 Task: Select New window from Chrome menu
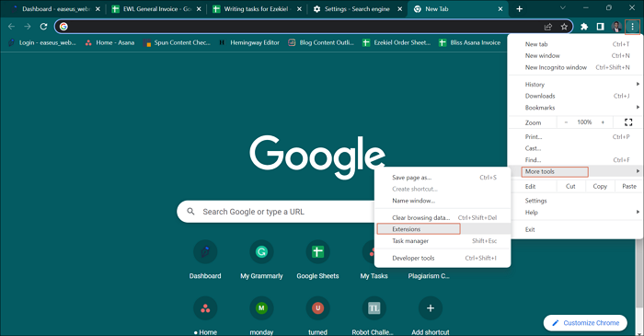pyautogui.click(x=575, y=55)
